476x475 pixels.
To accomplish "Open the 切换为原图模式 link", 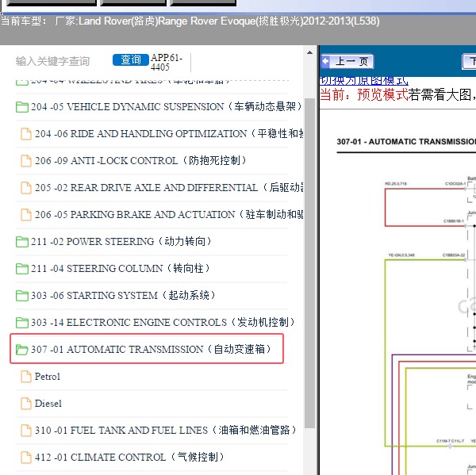I will click(364, 81).
